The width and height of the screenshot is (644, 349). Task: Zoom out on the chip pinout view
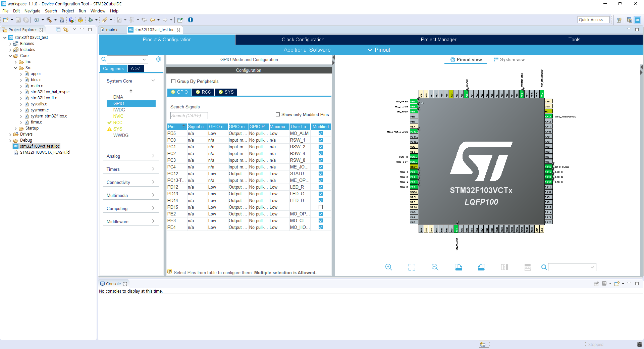click(x=435, y=267)
